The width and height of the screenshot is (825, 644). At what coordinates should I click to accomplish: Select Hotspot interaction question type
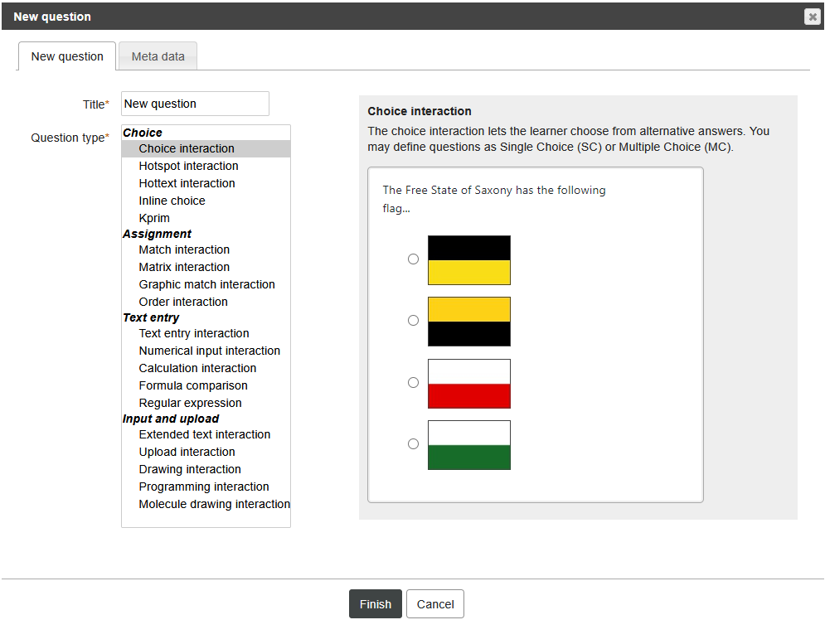pos(188,166)
